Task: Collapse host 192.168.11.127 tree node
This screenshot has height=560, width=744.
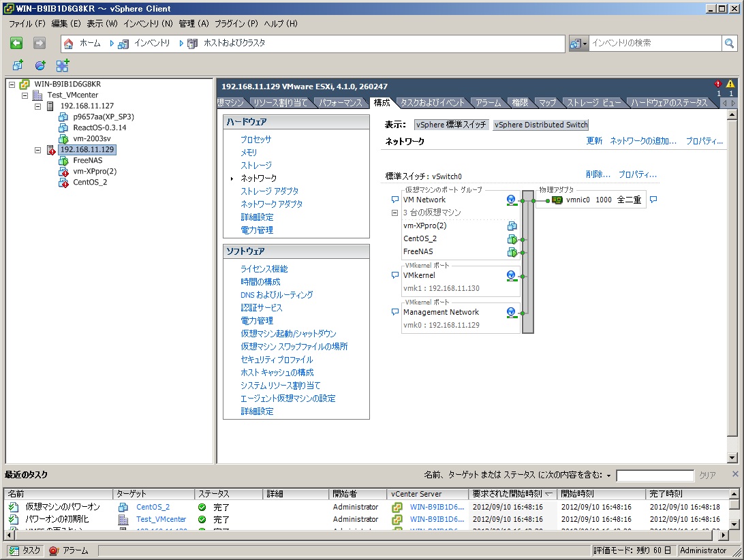Action: coord(38,107)
